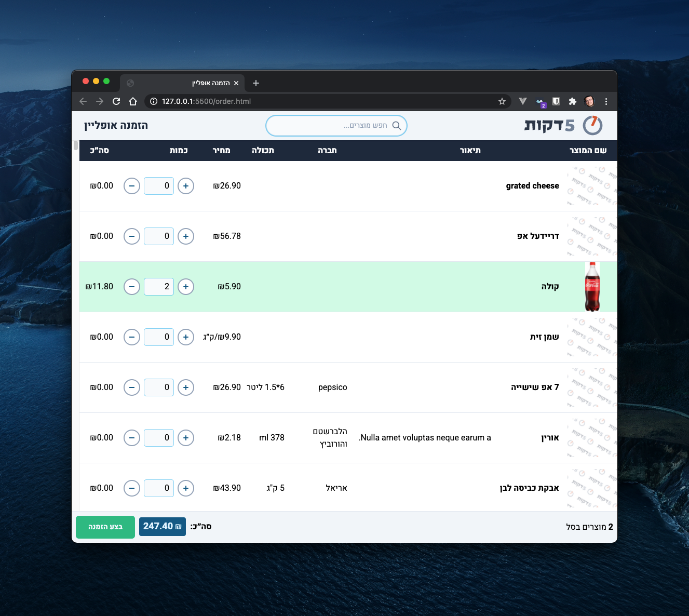Image resolution: width=689 pixels, height=616 pixels.
Task: Go to browser home page icon
Action: (x=133, y=101)
